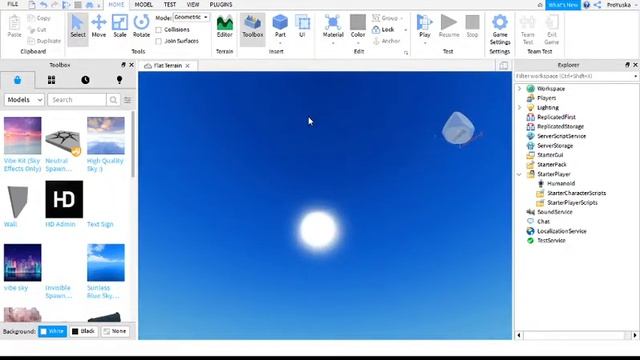Open the Models category dropdown
640x360 pixels.
24,100
